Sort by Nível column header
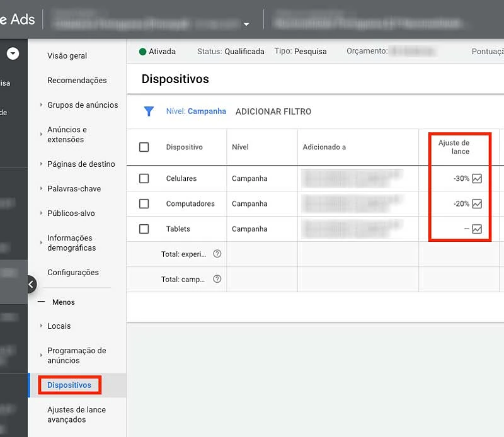The image size is (504, 437). [x=240, y=147]
